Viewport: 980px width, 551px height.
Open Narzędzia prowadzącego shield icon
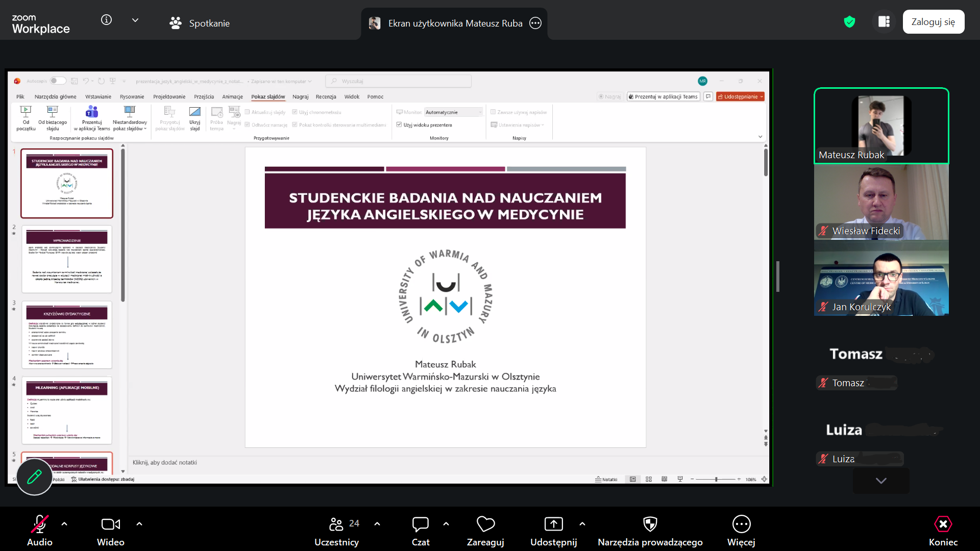[650, 524]
